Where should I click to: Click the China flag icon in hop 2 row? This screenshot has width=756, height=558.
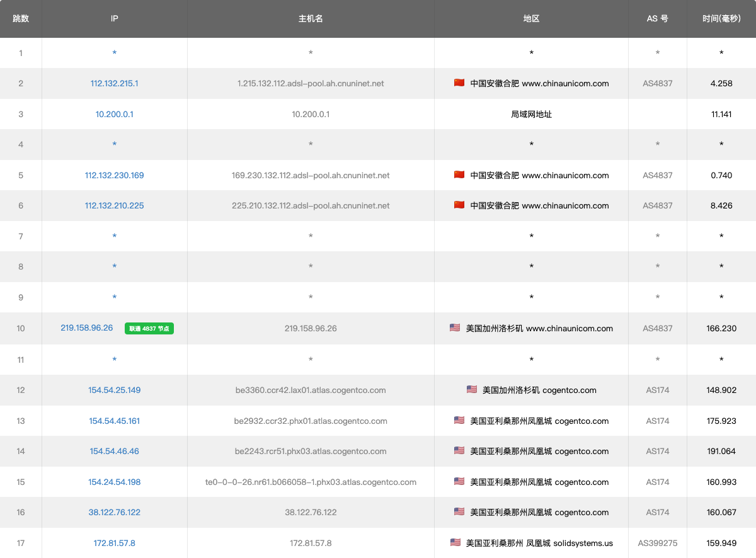tap(459, 83)
